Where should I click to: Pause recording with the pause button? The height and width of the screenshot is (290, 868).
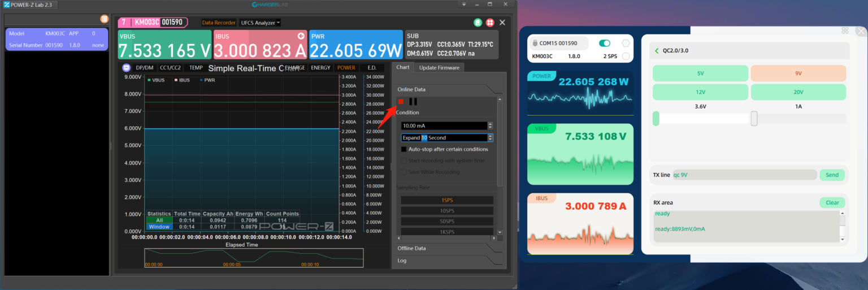click(413, 102)
